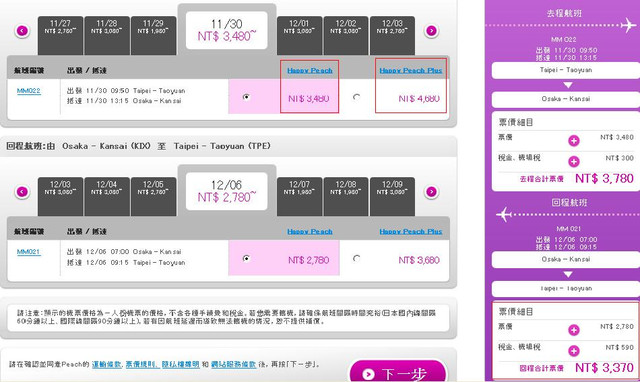The width and height of the screenshot is (640, 382).
Task: Show earlier return dates with left arrow
Action: coord(22,191)
